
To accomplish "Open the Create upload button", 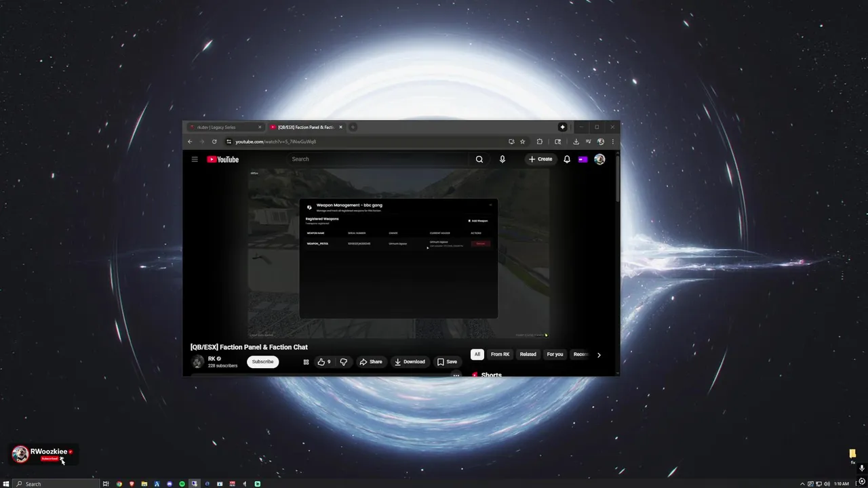I will point(540,159).
